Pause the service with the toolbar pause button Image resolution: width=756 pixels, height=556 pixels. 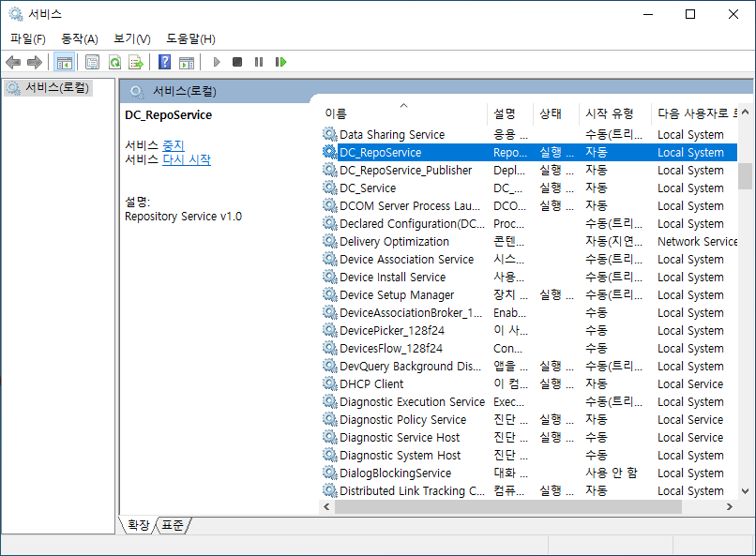[259, 62]
